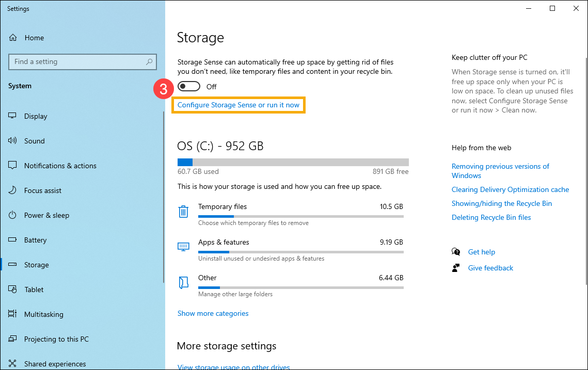This screenshot has width=588, height=370.
Task: Open Deleting Recycle Bin files help link
Action: click(491, 217)
